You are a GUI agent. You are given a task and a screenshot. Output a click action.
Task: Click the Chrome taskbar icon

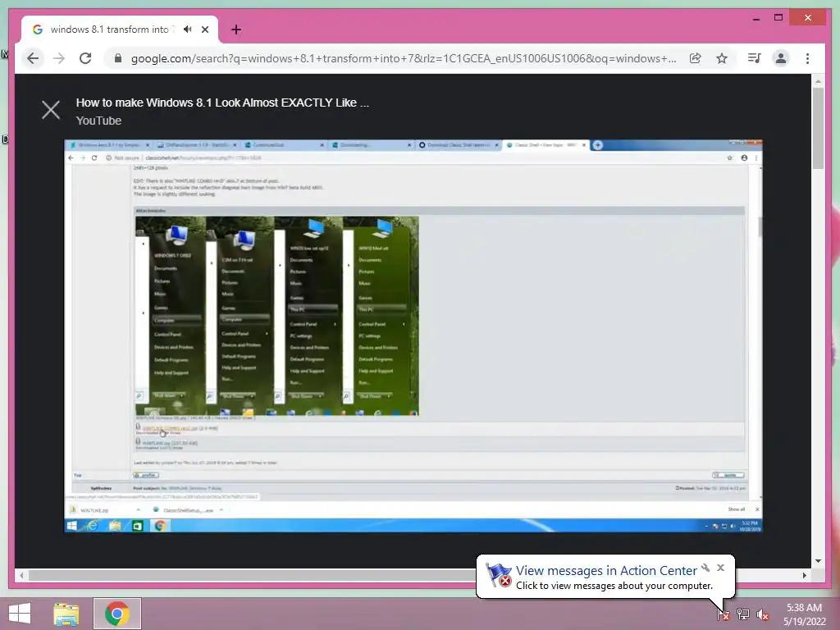click(x=117, y=614)
